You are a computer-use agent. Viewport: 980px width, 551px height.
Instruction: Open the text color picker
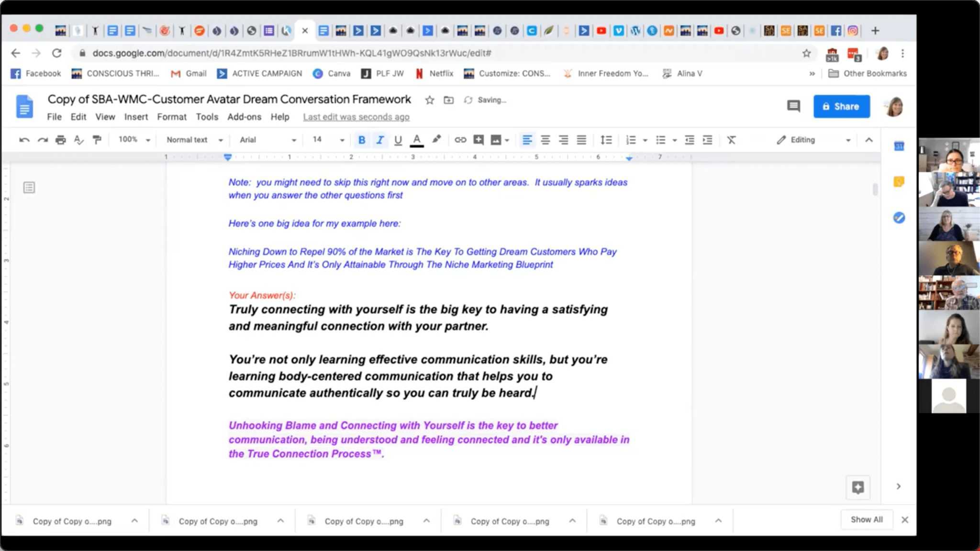pos(417,140)
